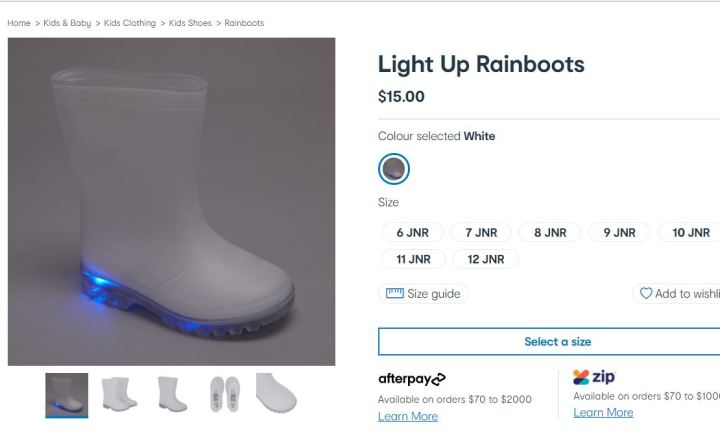Screen dimensions: 720x432
Task: Click the Select a size button
Action: click(549, 342)
